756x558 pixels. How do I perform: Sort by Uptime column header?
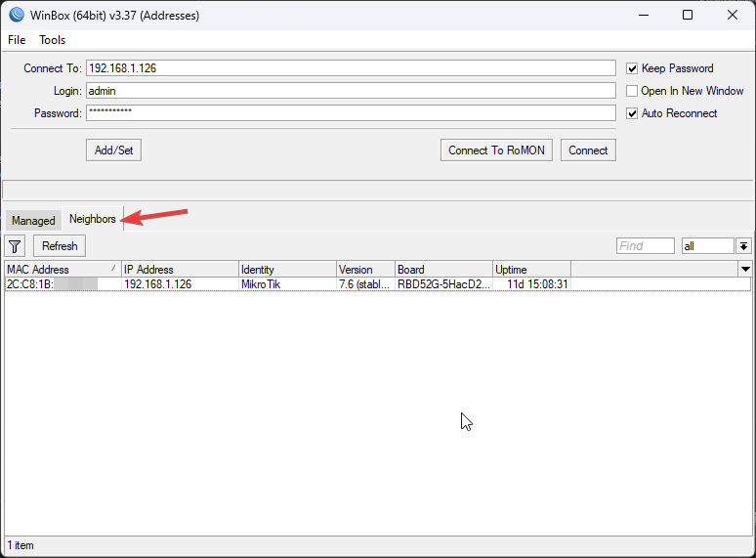pyautogui.click(x=531, y=269)
